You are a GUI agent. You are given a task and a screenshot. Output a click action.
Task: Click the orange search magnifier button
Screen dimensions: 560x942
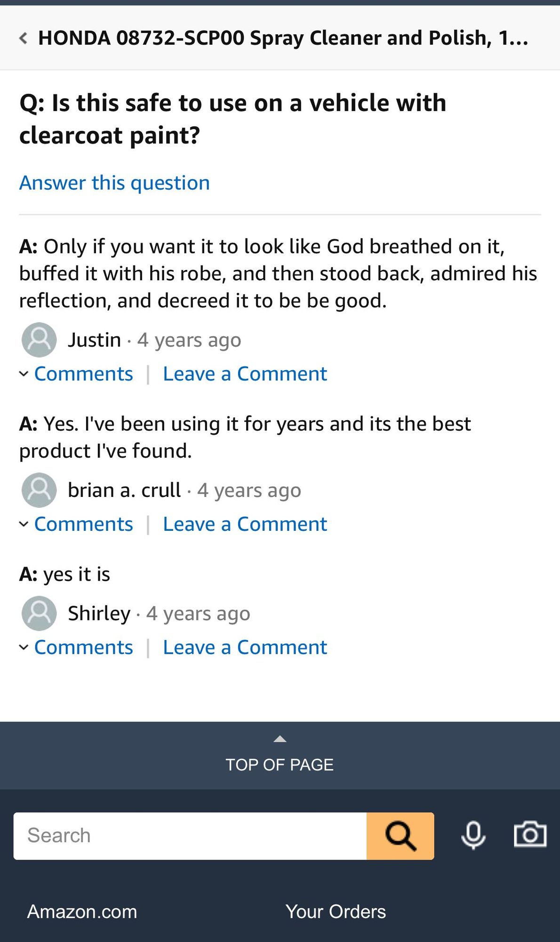coord(400,836)
